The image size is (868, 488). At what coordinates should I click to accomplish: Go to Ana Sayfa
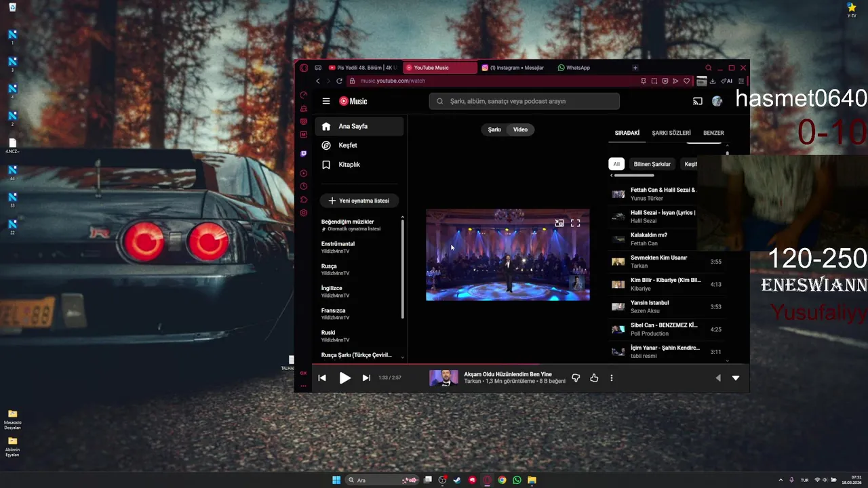(359, 126)
